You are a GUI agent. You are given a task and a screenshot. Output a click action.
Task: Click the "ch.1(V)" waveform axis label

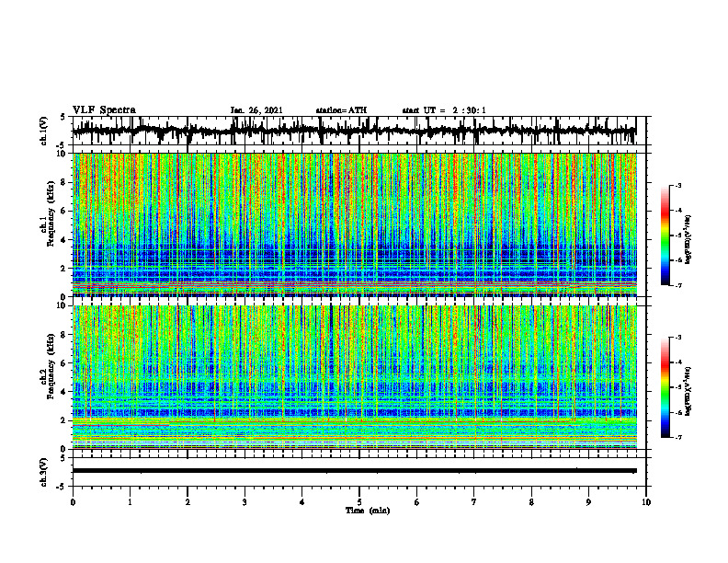click(43, 131)
